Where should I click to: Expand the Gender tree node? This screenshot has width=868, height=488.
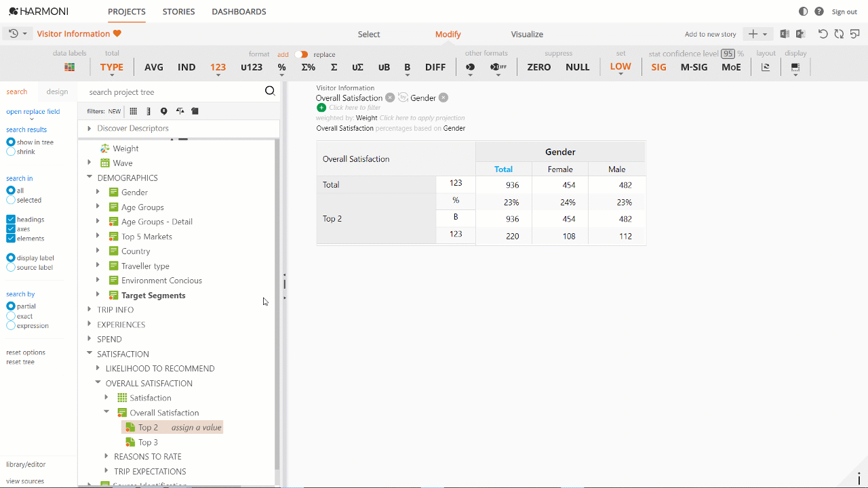(98, 192)
